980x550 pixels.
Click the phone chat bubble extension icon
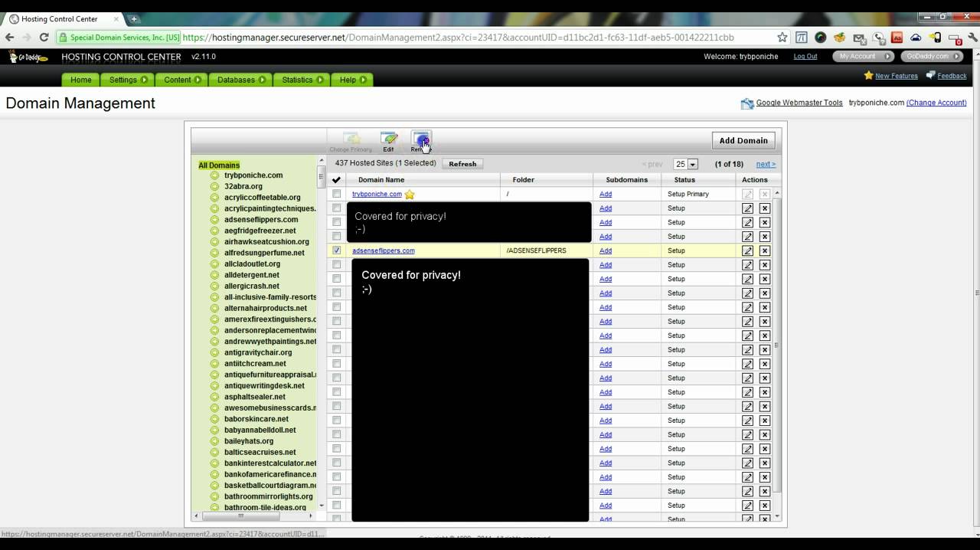point(879,38)
